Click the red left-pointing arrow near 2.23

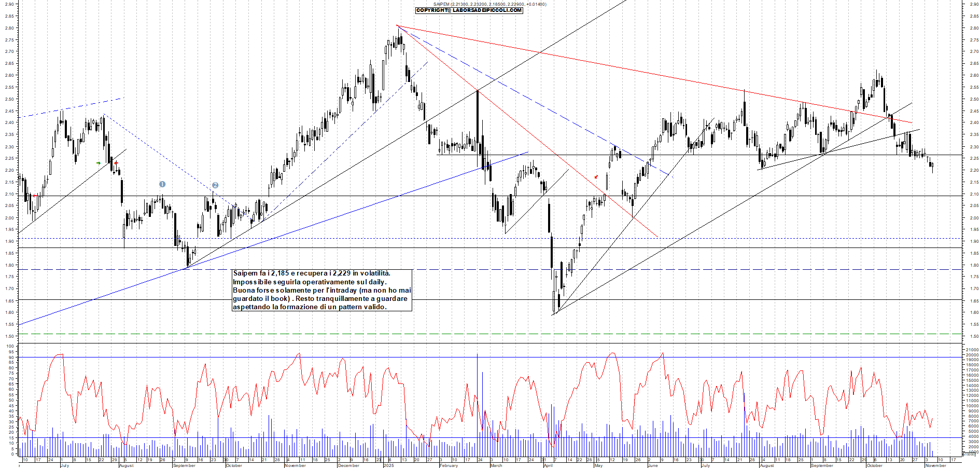116,162
